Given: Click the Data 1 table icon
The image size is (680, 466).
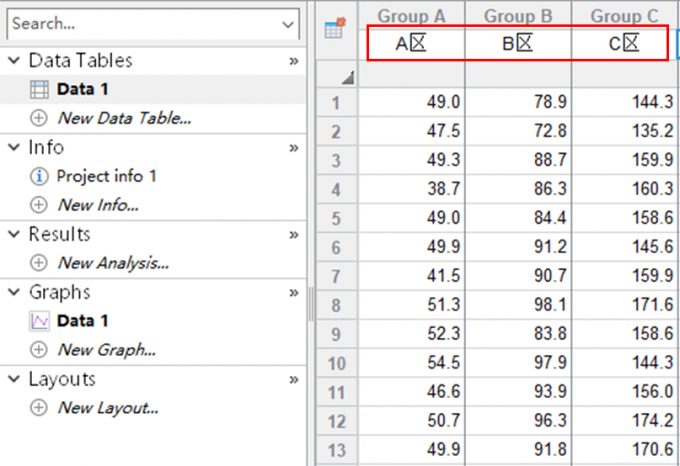Looking at the screenshot, I should pos(40,89).
